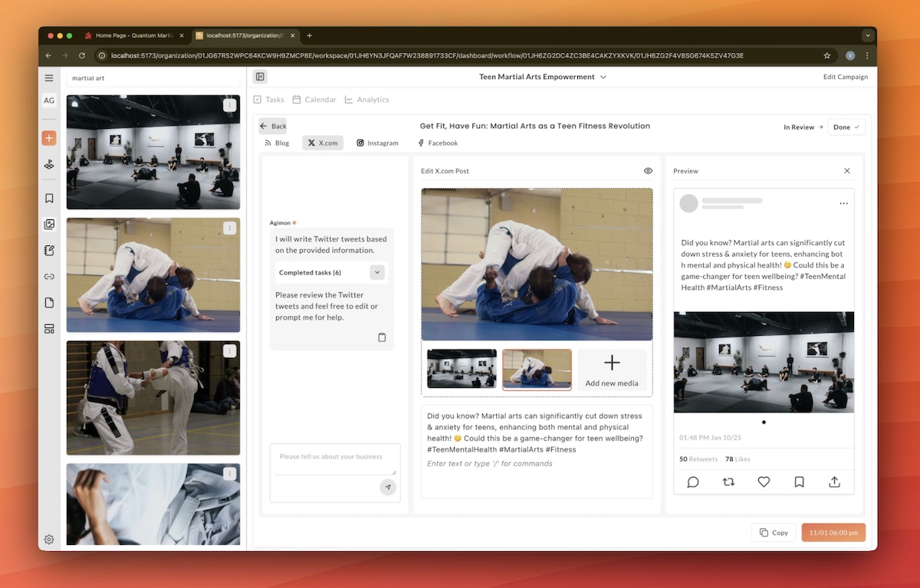Switch to the Analytics tab
Screen dimensions: 920x588
click(366, 100)
